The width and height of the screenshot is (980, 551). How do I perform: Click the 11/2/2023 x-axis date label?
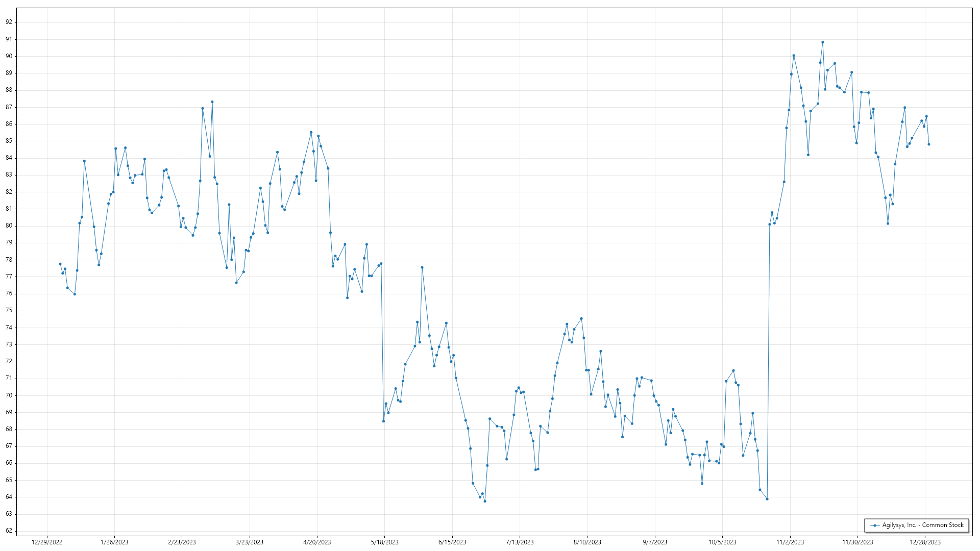pyautogui.click(x=790, y=542)
